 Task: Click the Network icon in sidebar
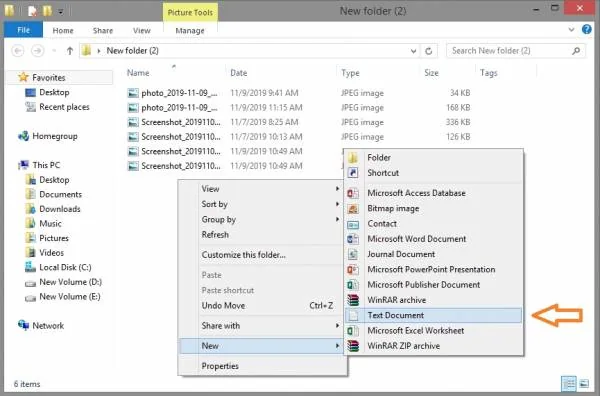point(24,325)
